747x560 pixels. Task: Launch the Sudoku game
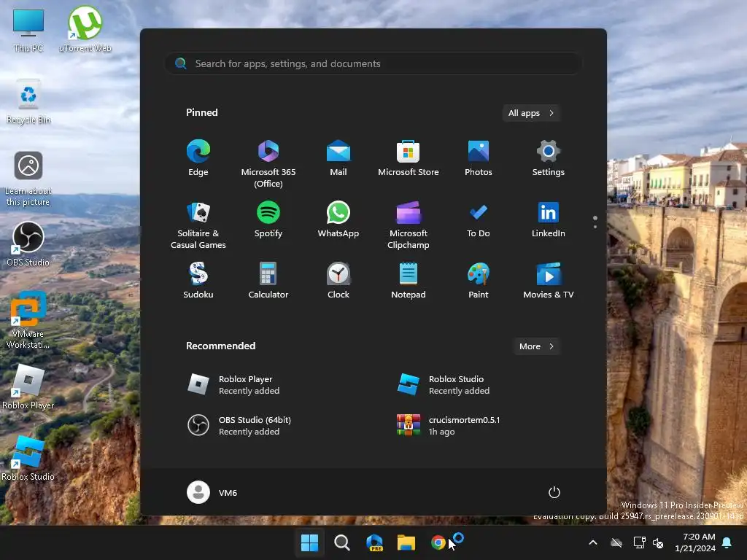click(x=198, y=281)
